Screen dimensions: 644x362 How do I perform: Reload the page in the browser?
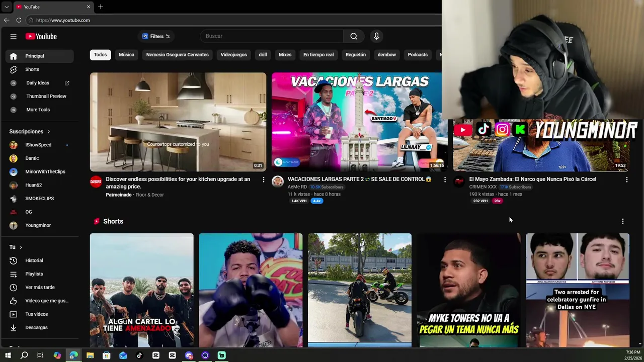pos(19,20)
